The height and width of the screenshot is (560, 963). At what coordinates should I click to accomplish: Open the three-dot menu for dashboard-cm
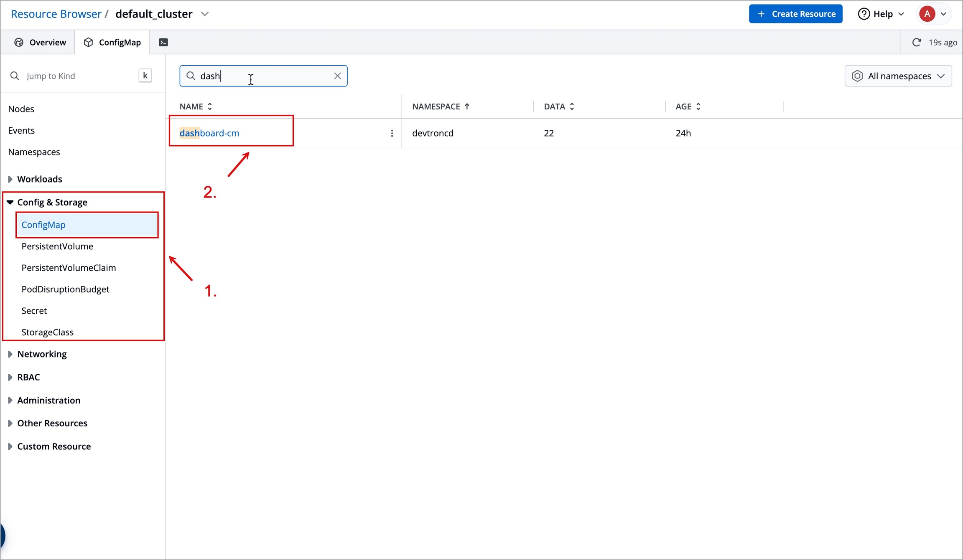click(392, 133)
